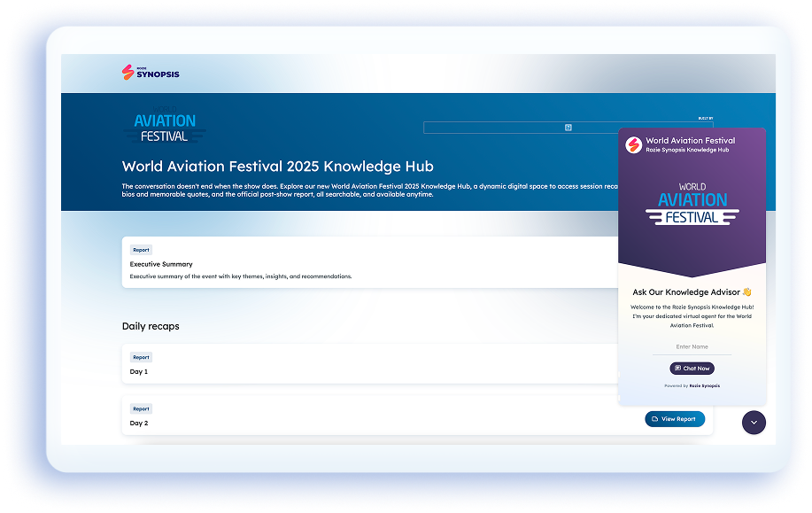Click the Rozie Synopsis logo in header

click(x=151, y=73)
